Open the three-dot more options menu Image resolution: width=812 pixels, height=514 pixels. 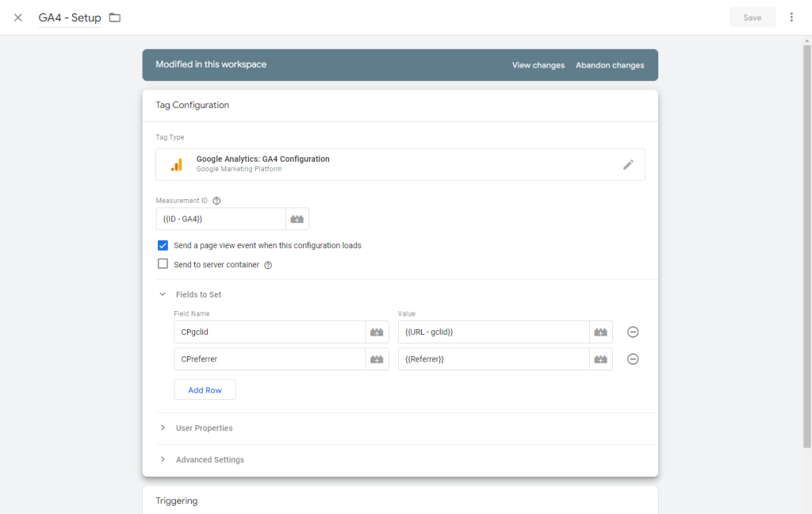[791, 17]
